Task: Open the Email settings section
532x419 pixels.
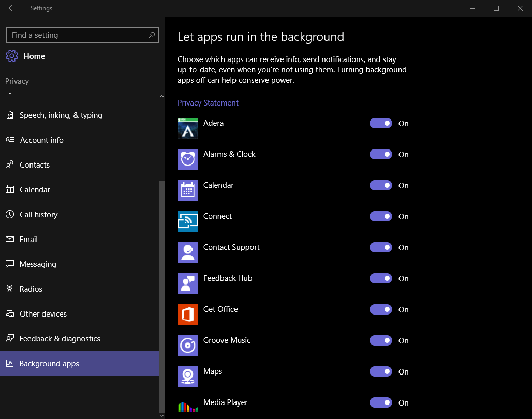Action: [x=29, y=239]
